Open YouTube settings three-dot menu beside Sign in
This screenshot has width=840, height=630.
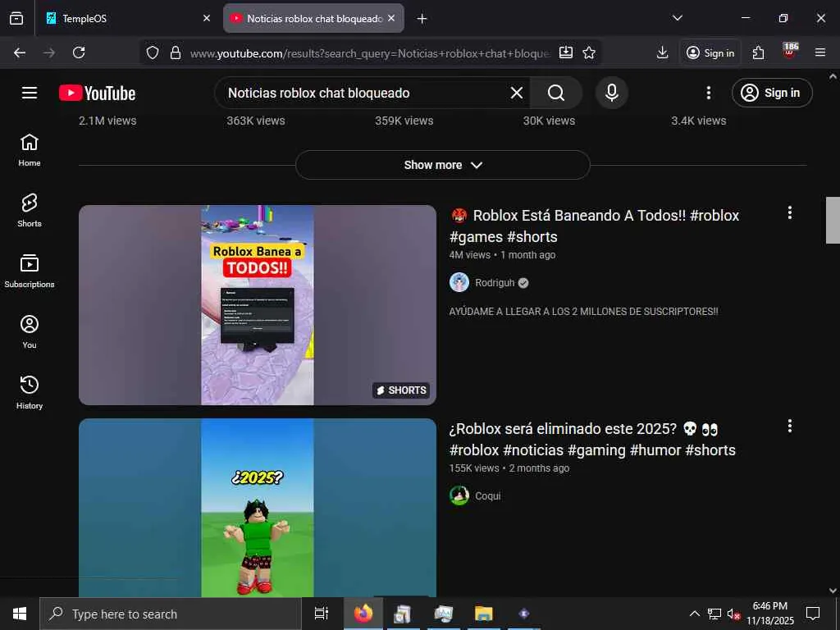coord(708,93)
